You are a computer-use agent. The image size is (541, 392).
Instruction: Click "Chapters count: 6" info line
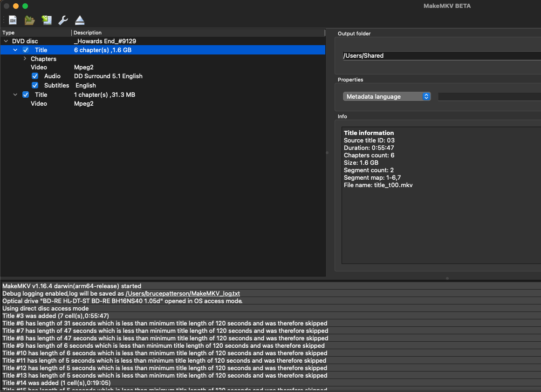(369, 155)
